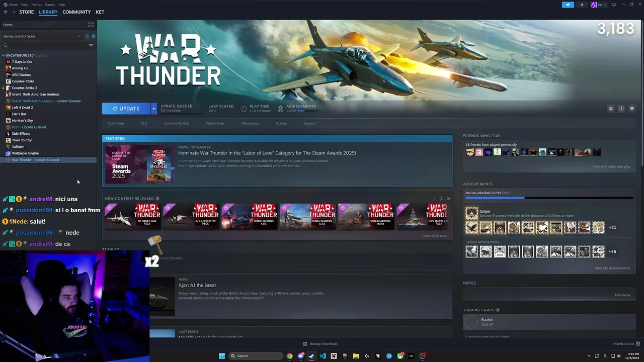Screen dimensions: 644x362
Task: Select Among Us in game list
Action: click(x=20, y=68)
